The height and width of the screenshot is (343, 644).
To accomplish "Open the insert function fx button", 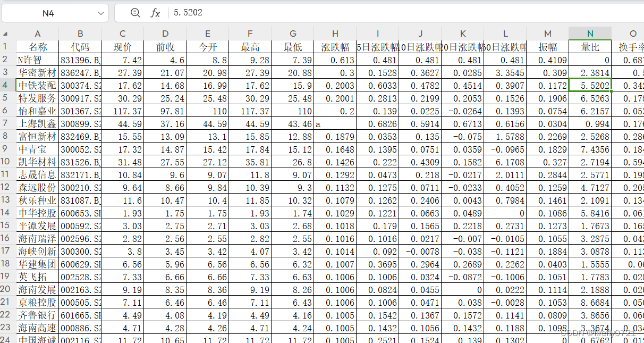I will click(155, 13).
